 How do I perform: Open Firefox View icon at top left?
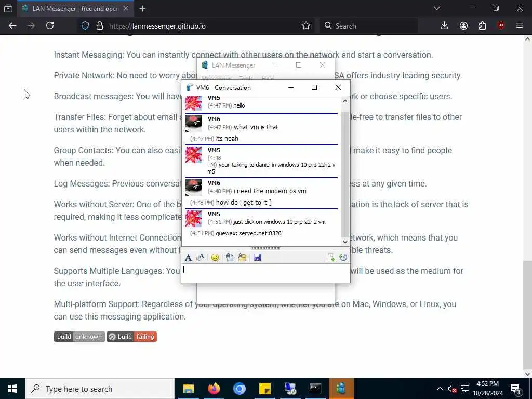8,9
